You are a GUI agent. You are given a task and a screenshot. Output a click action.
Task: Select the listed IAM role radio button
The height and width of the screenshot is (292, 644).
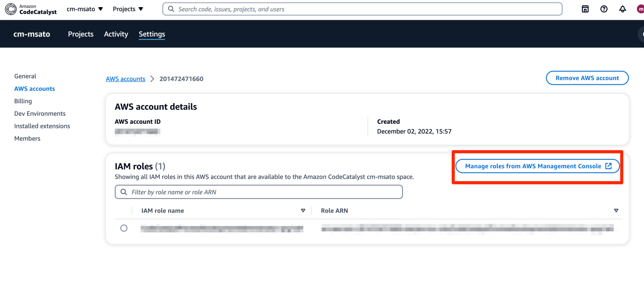point(124,228)
